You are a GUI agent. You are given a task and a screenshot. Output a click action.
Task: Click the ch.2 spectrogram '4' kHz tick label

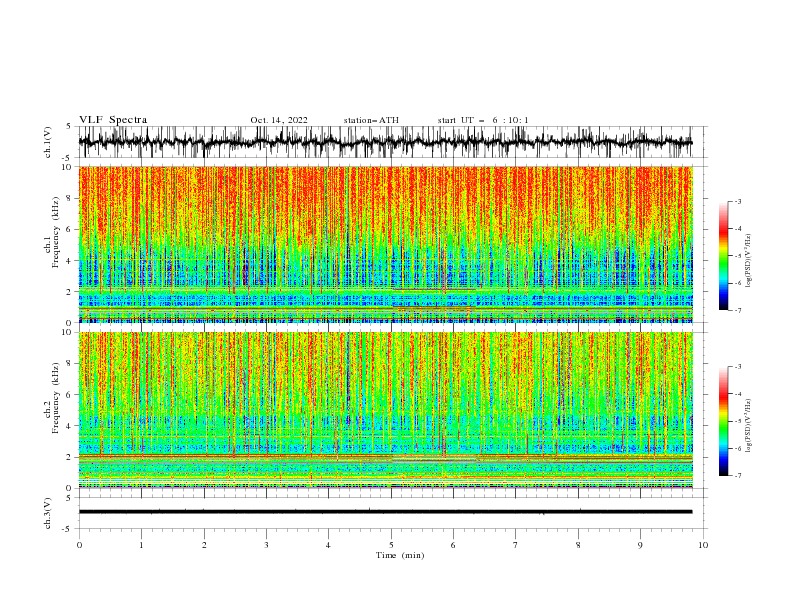point(69,426)
